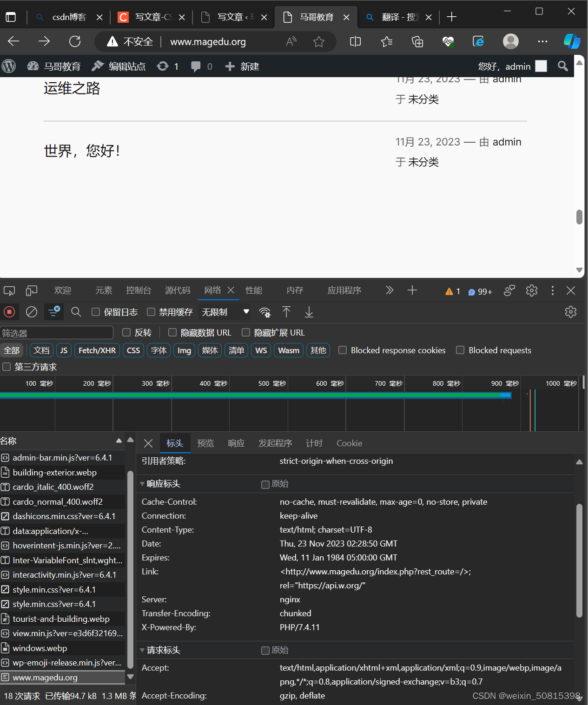Open Copilot in the browser toolbar
This screenshot has width=588, height=705.
coord(572,41)
